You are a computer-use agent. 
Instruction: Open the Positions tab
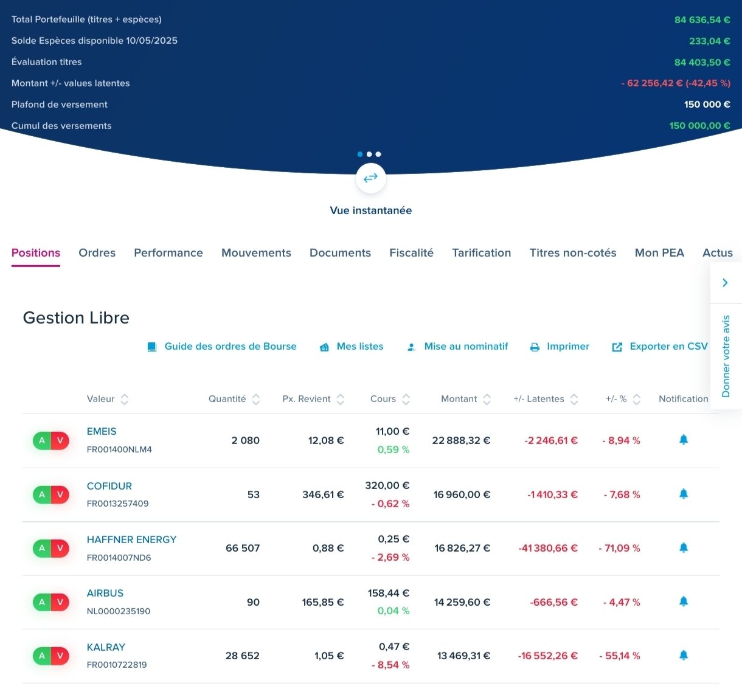click(x=36, y=253)
